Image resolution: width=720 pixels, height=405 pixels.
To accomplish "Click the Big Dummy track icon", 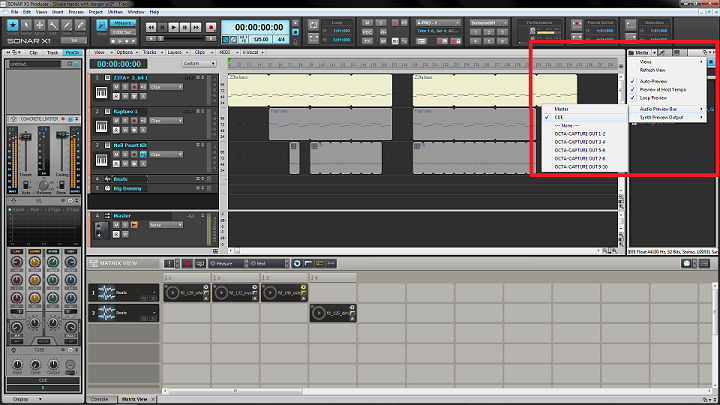I will pyautogui.click(x=107, y=189).
